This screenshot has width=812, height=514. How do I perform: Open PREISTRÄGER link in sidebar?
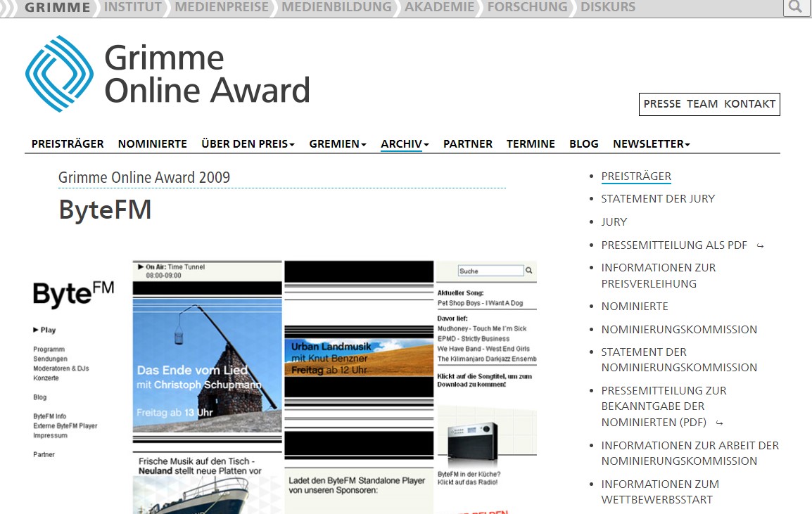click(x=636, y=176)
